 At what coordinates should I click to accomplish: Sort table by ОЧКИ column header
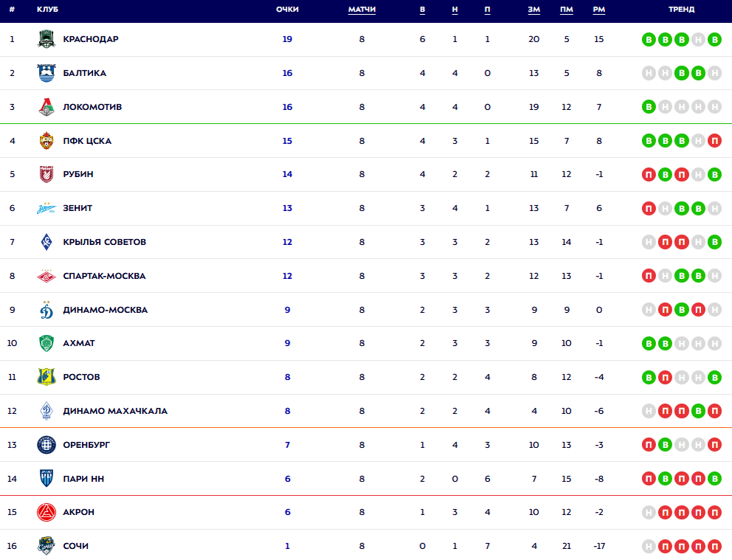pyautogui.click(x=287, y=10)
